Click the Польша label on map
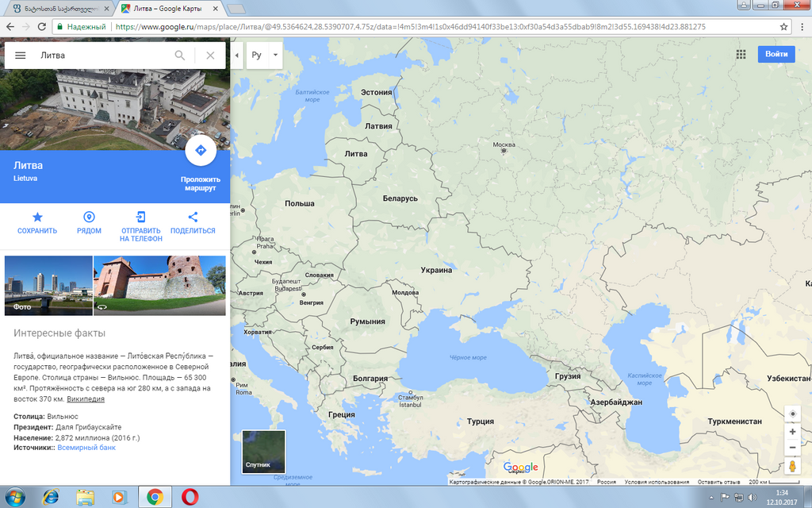 (x=299, y=204)
